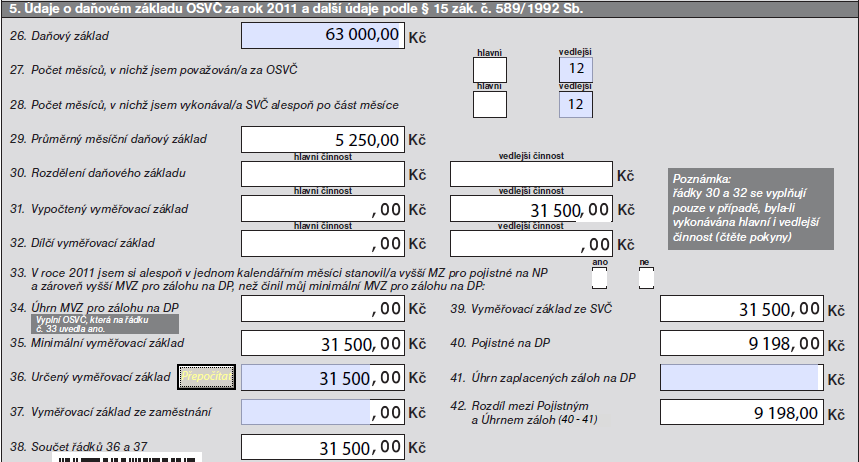Screen dimensions: 859x462
Task: Edit the Určený vyměřovací základ amount field
Action: point(323,378)
